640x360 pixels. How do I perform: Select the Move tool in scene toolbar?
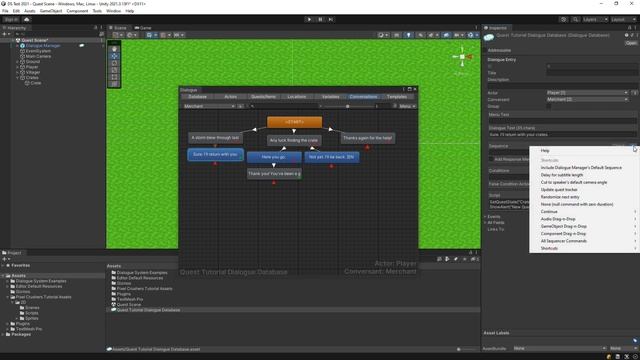(114, 56)
